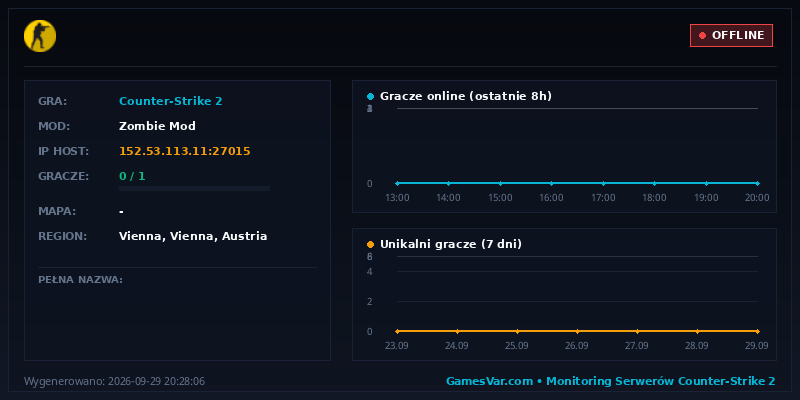The height and width of the screenshot is (400, 800).
Task: Click the 23.09 data point on unique players chart
Action: click(397, 331)
